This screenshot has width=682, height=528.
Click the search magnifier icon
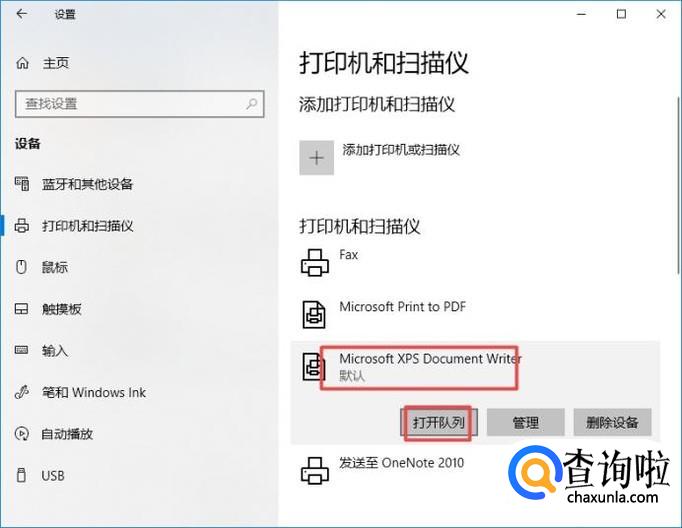tap(251, 104)
